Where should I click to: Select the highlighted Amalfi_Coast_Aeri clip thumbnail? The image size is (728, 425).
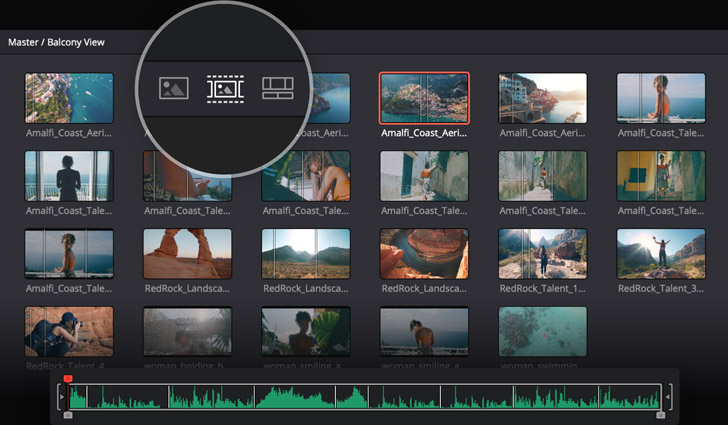click(424, 98)
